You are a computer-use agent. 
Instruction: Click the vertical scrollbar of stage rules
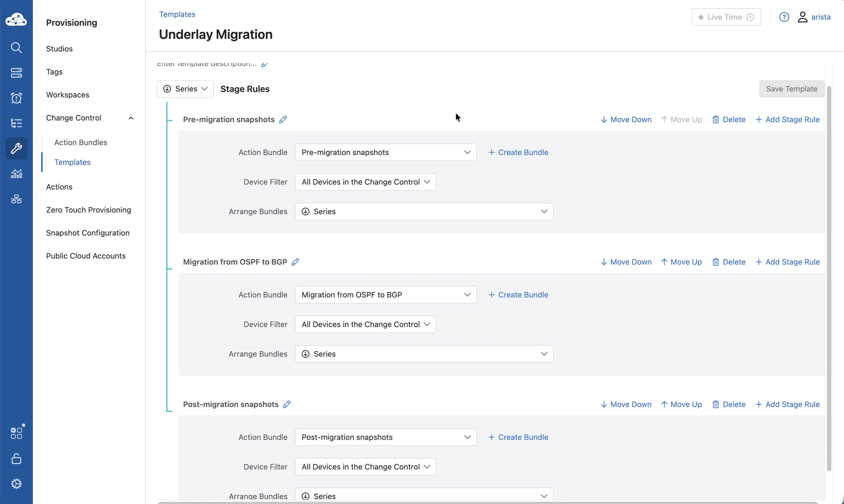[x=829, y=278]
